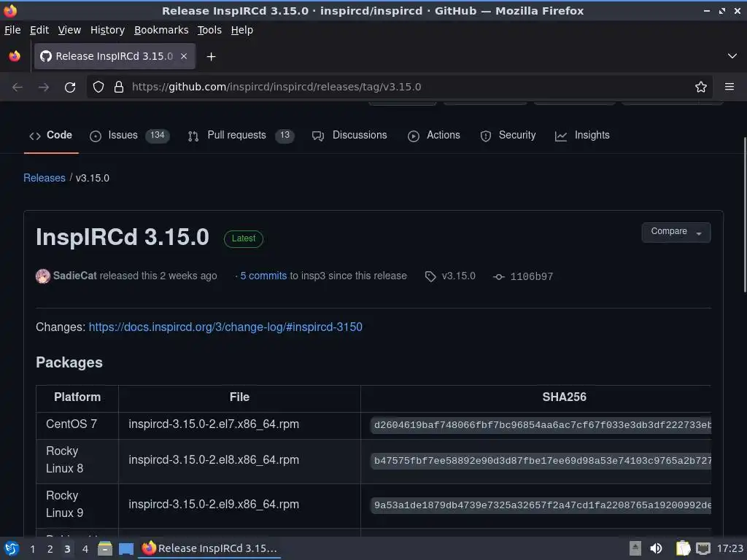The height and width of the screenshot is (560, 747).
Task: Open a new tab with the plus icon
Action: 211,57
